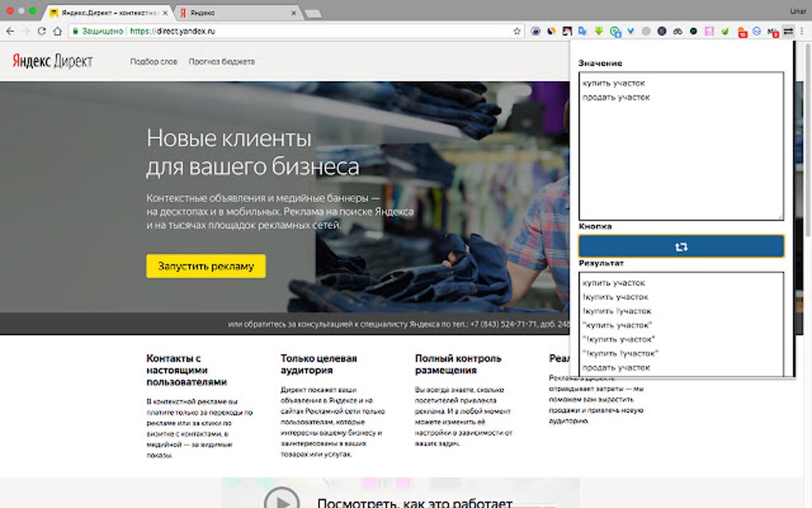The width and height of the screenshot is (812, 508).
Task: Click the quoted result line "!купить !участок"
Action: click(x=620, y=354)
